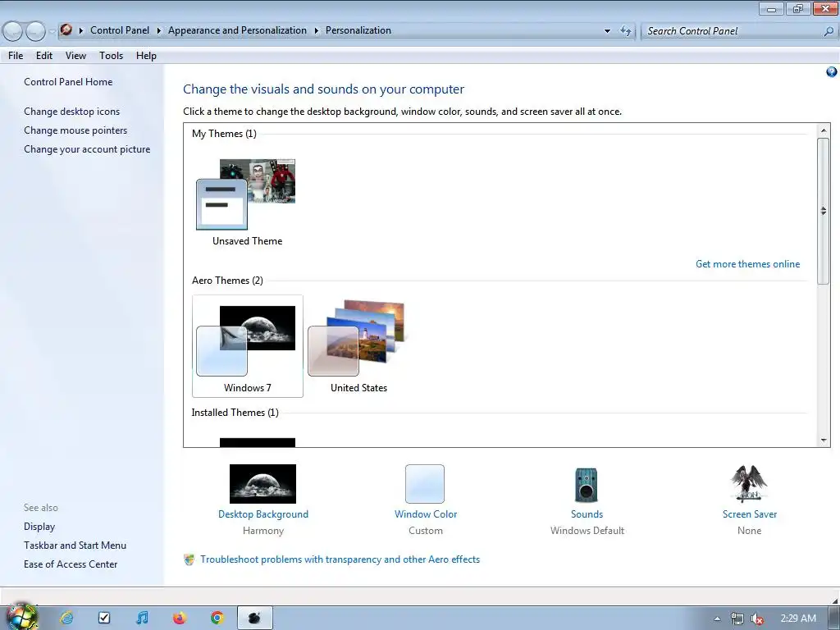Open the Display link under See also
Screen dimensions: 840x630
tap(39, 527)
